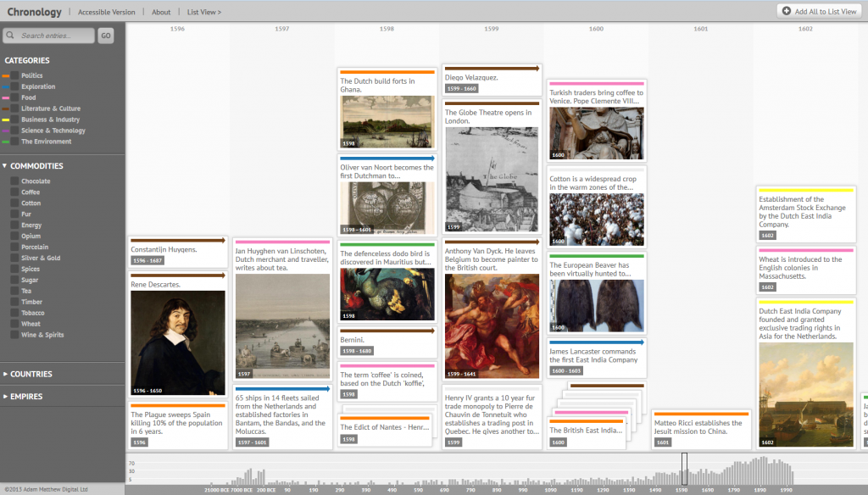The width and height of the screenshot is (868, 495).
Task: Check the Silver & Gold checkbox
Action: 15,258
